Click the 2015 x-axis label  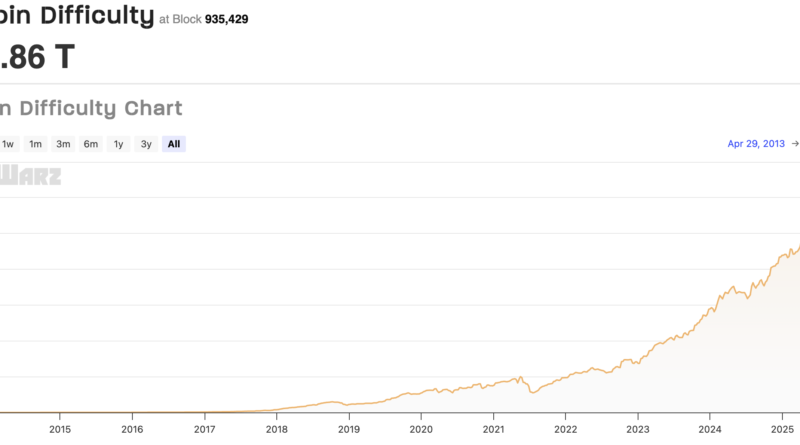[x=59, y=430]
